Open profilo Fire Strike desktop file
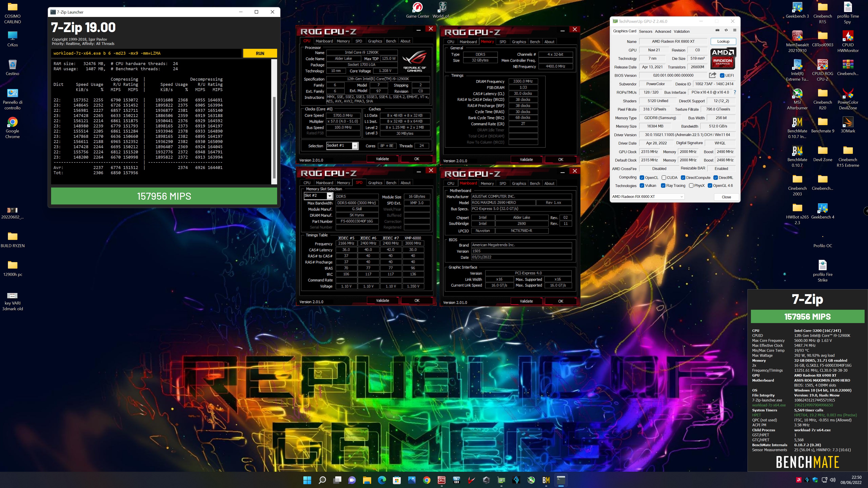868x488 pixels. pyautogui.click(x=823, y=271)
